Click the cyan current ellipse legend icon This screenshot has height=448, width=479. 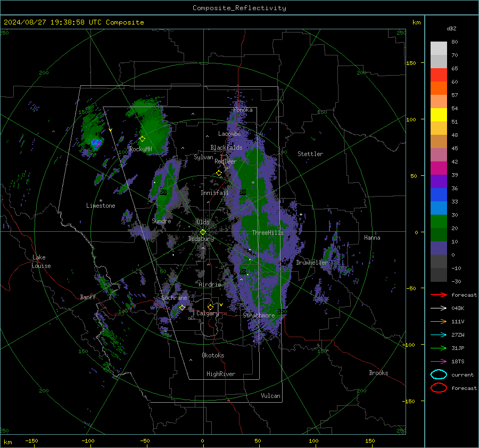tap(439, 374)
